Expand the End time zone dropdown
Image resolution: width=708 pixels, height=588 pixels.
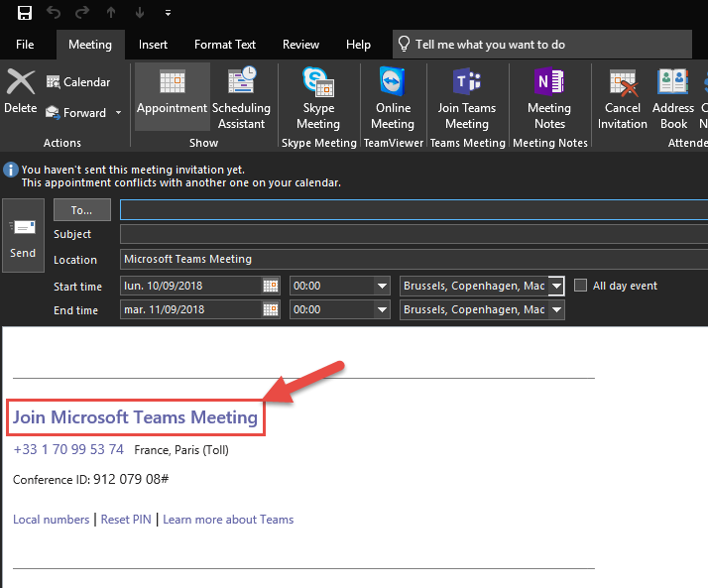[x=556, y=309]
